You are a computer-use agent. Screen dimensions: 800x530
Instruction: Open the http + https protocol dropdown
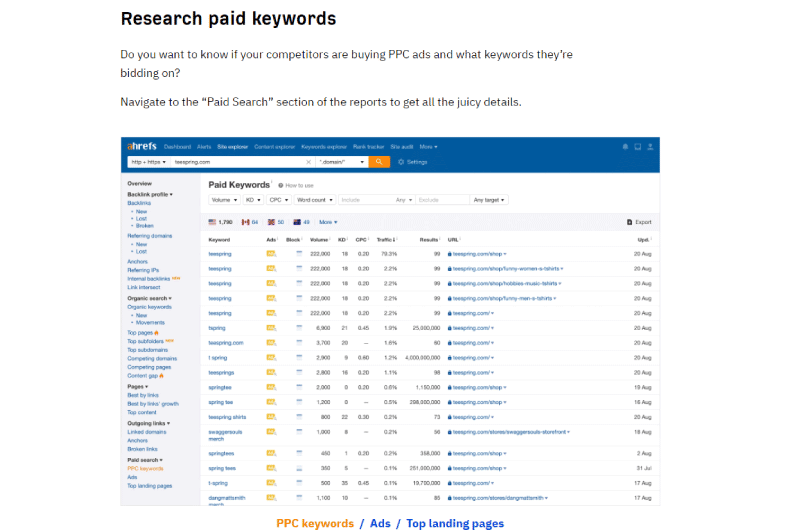pyautogui.click(x=148, y=162)
